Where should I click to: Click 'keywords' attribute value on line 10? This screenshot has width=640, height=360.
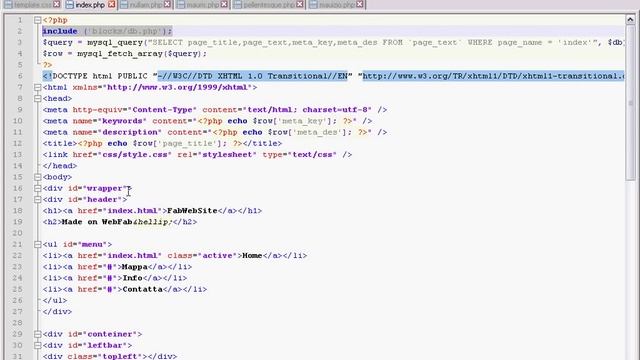[x=122, y=121]
